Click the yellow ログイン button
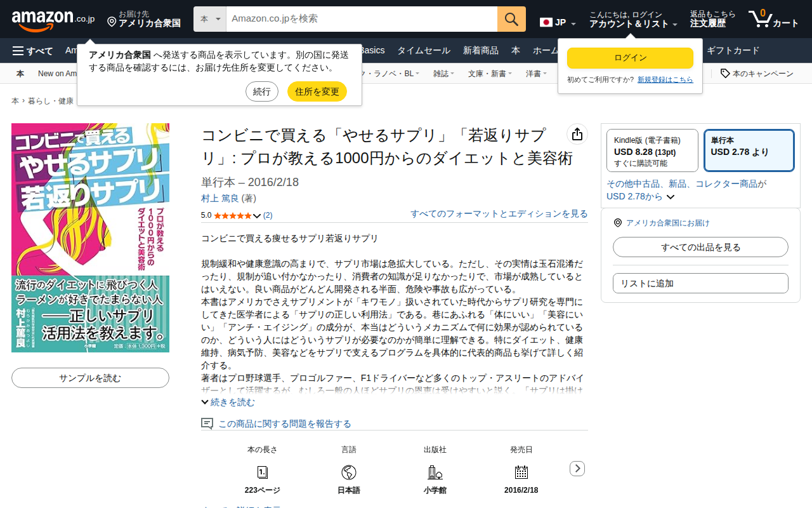Viewport: 812px width, 508px height. click(631, 58)
